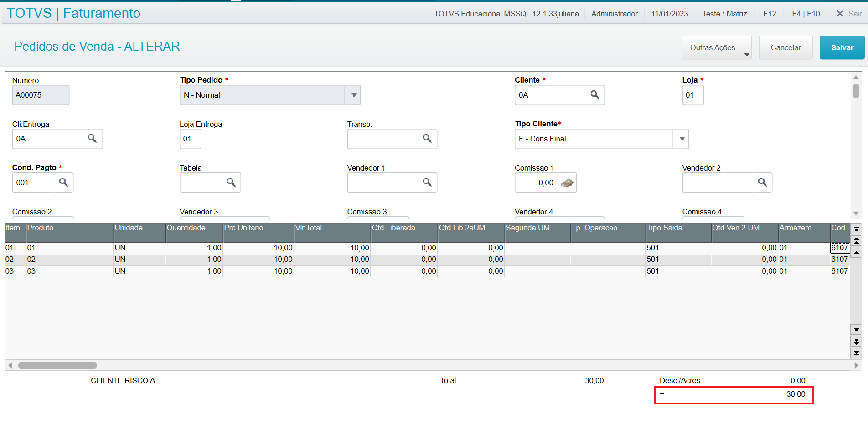The width and height of the screenshot is (868, 426).
Task: Click the grid page-up double arrow
Action: click(856, 240)
